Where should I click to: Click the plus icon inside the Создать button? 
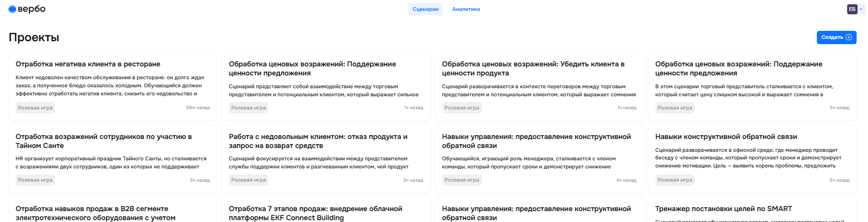(849, 37)
